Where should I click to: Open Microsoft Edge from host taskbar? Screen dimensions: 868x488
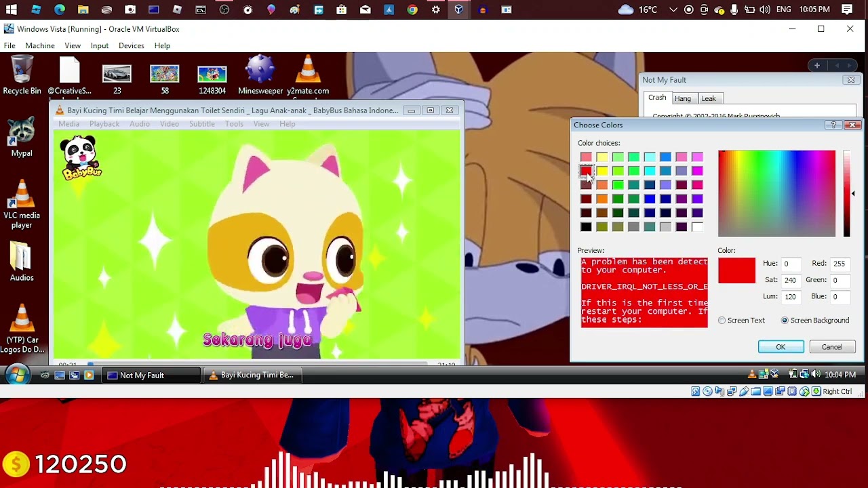pos(60,9)
